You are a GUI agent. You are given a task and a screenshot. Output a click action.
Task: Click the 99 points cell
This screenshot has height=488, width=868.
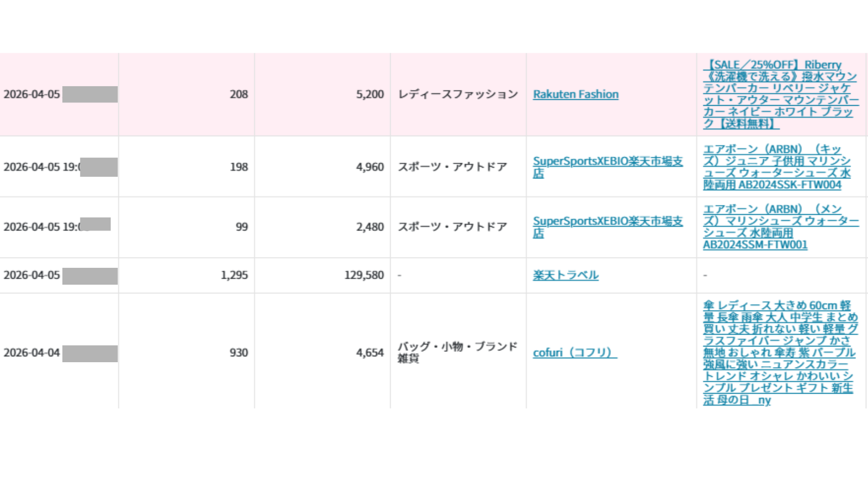click(x=242, y=227)
